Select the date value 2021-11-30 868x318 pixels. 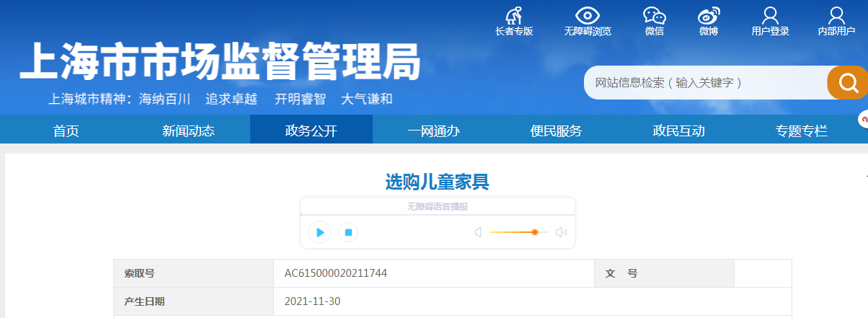312,301
